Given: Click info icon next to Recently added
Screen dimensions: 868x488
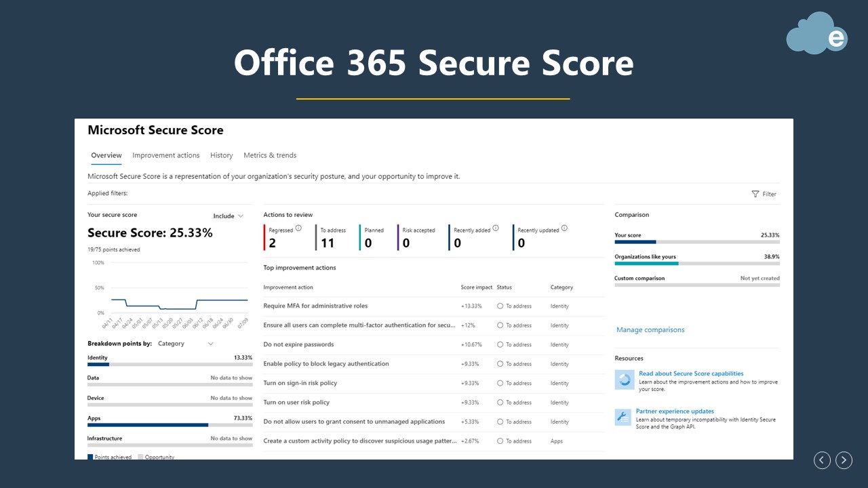Looking at the screenshot, I should point(496,228).
